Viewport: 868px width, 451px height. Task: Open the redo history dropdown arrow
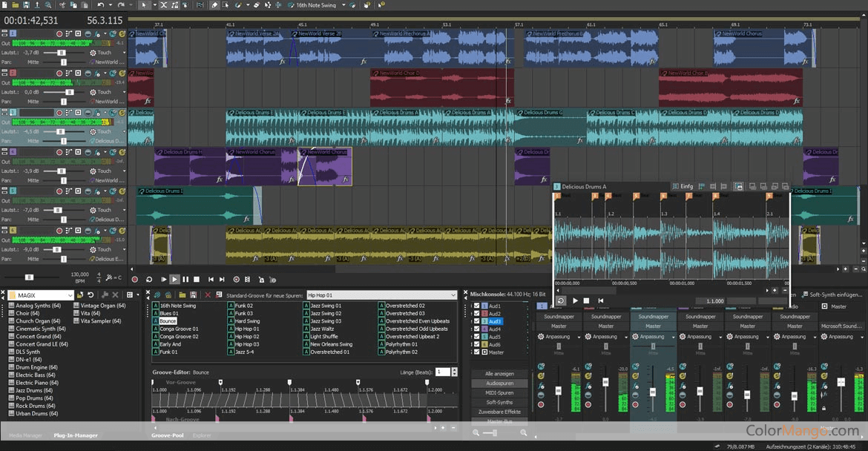131,5
